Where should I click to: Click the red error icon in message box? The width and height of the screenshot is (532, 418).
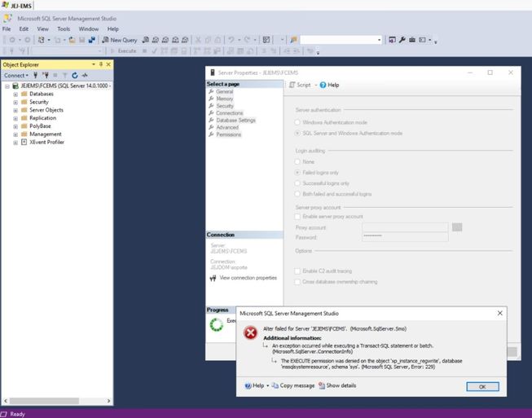(250, 332)
